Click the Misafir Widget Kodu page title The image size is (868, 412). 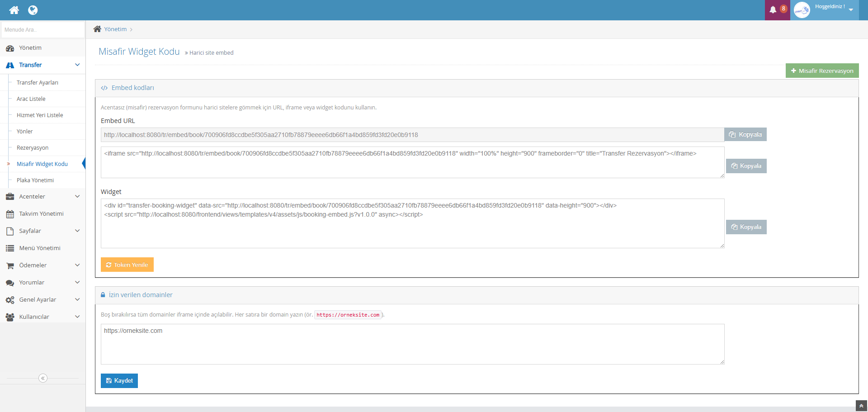click(139, 52)
